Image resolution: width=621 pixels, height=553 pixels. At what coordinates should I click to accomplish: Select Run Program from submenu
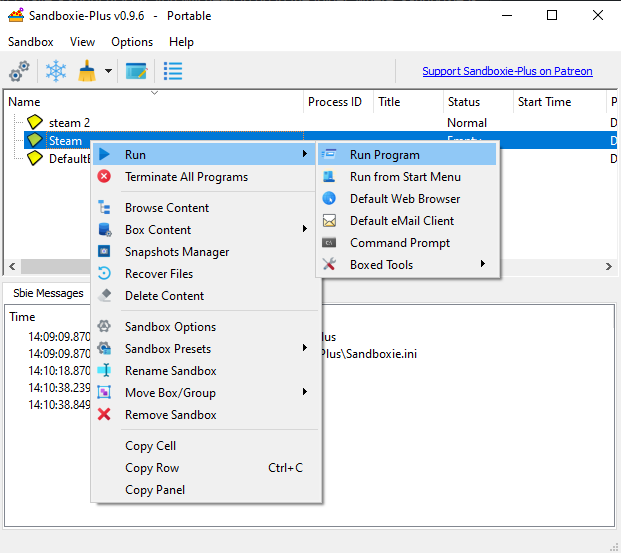(407, 154)
